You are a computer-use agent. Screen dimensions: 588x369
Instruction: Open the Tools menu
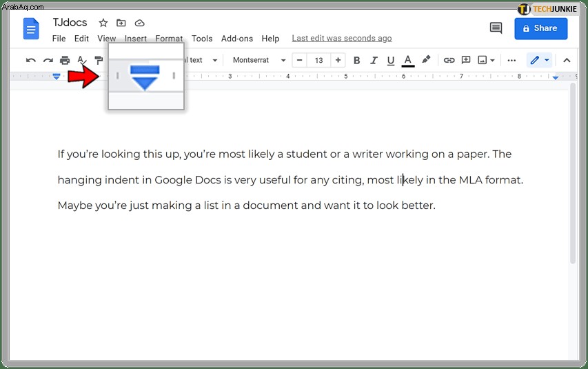pos(202,39)
